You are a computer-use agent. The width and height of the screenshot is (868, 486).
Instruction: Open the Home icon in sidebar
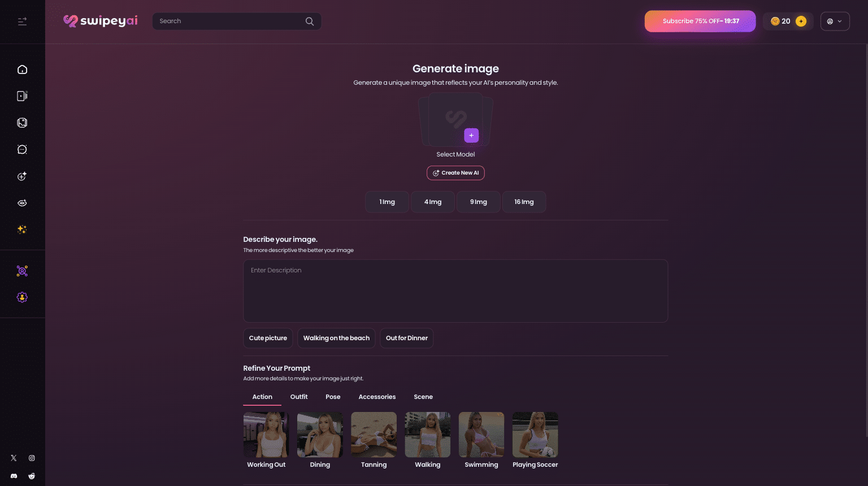22,70
